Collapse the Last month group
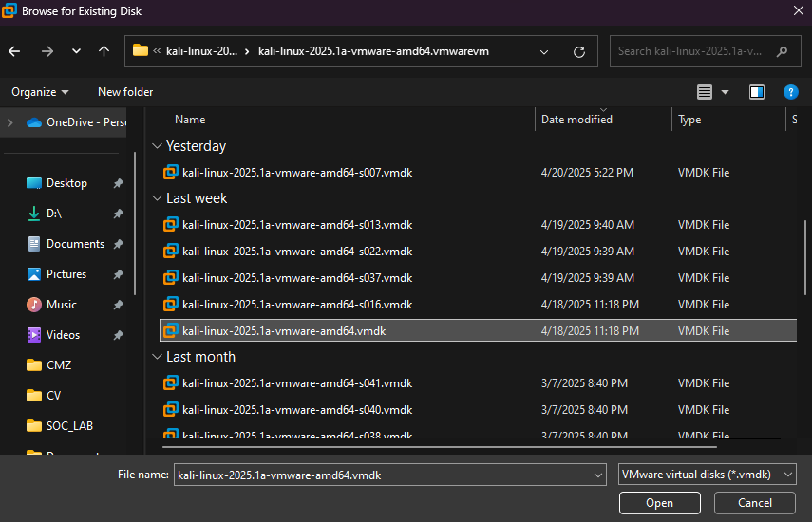Image resolution: width=812 pixels, height=522 pixels. click(x=157, y=357)
